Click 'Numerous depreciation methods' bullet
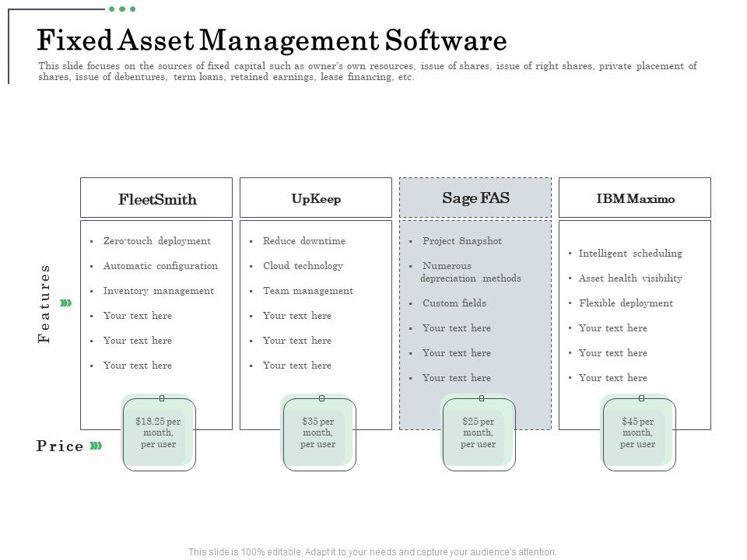 (x=471, y=272)
